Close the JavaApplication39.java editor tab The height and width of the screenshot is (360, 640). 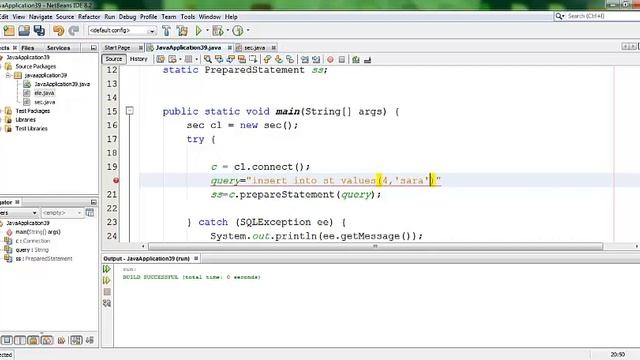click(x=230, y=48)
